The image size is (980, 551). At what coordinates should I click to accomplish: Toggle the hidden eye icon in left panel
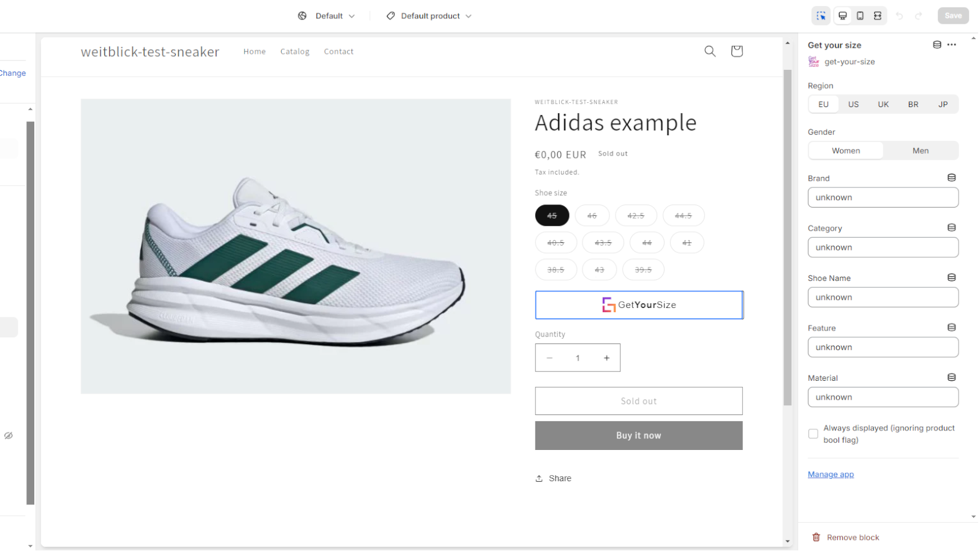point(9,436)
